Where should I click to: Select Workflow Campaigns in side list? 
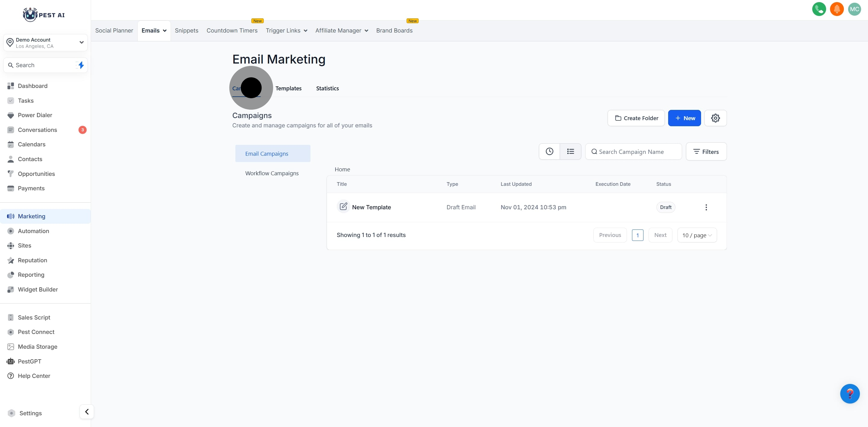pos(272,173)
